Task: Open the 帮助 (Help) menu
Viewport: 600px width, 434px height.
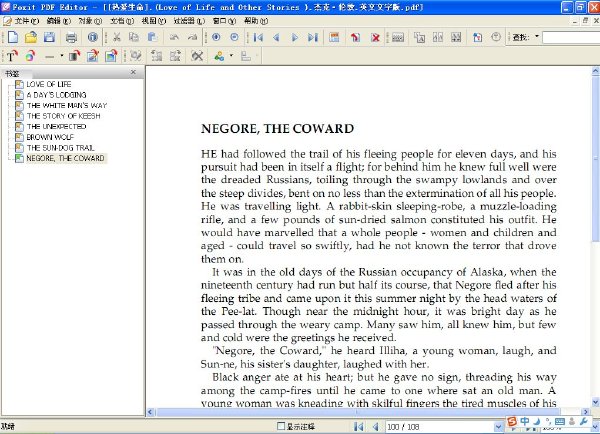Action: tap(256, 21)
